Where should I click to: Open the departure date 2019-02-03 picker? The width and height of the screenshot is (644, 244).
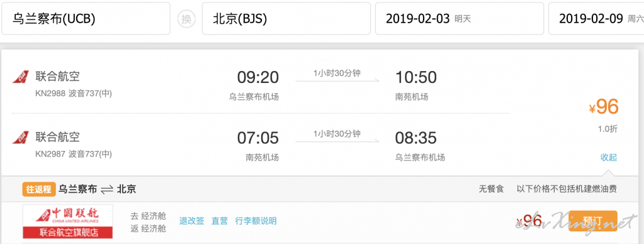point(460,19)
